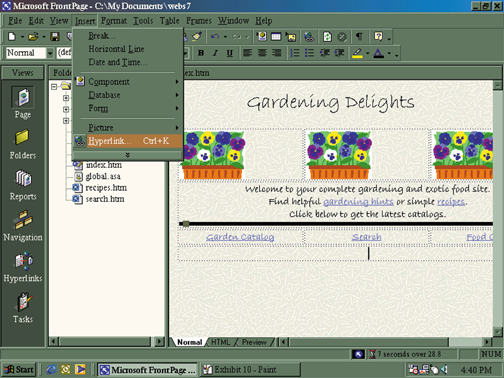Click the Windows Start button
The height and width of the screenshot is (378, 504).
(x=19, y=370)
